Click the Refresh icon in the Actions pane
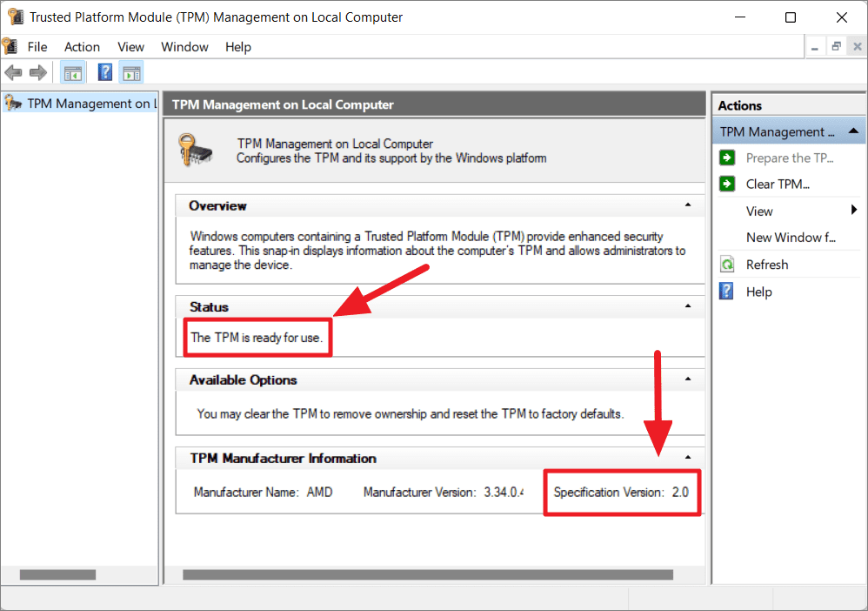 coord(726,265)
